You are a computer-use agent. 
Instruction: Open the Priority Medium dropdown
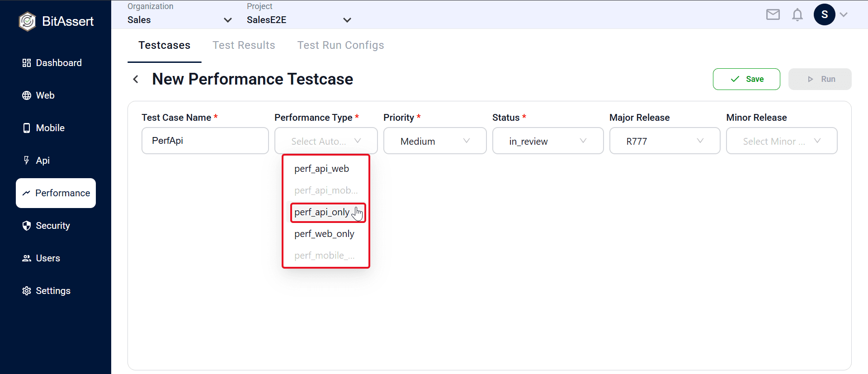coord(435,141)
